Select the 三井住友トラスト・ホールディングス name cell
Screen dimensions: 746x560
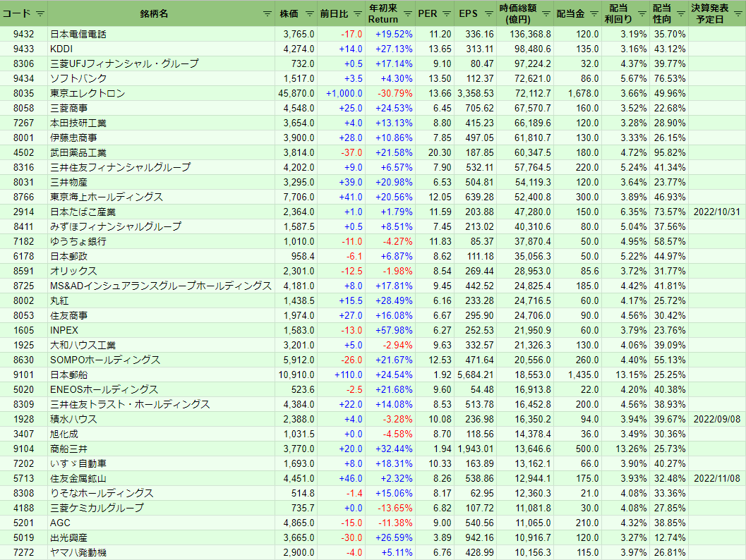pos(162,405)
